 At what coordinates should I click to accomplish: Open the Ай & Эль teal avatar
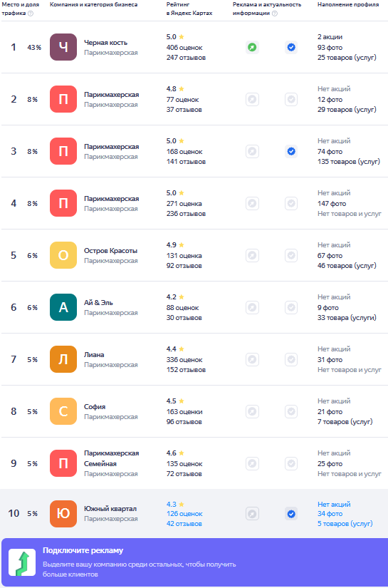click(x=63, y=307)
